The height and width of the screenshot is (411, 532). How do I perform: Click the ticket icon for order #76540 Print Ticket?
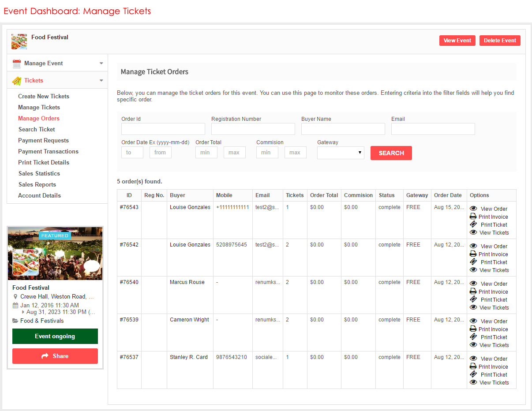[473, 299]
